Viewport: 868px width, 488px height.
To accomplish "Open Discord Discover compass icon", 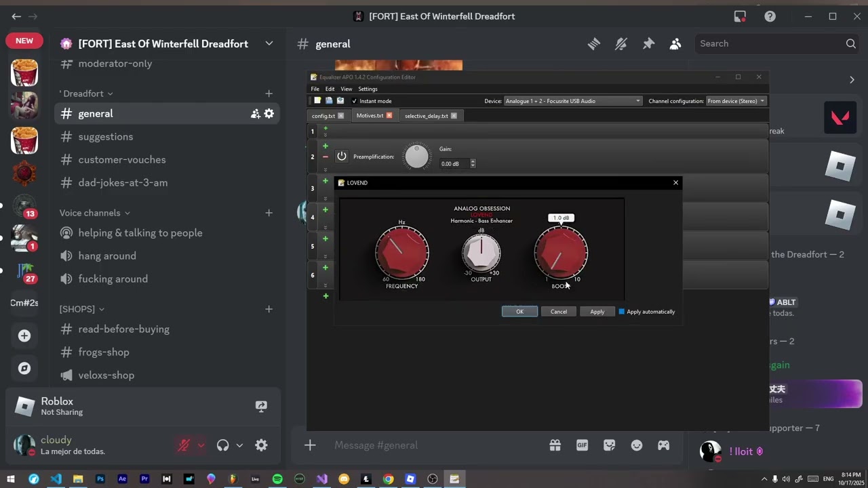I will coord(24,368).
